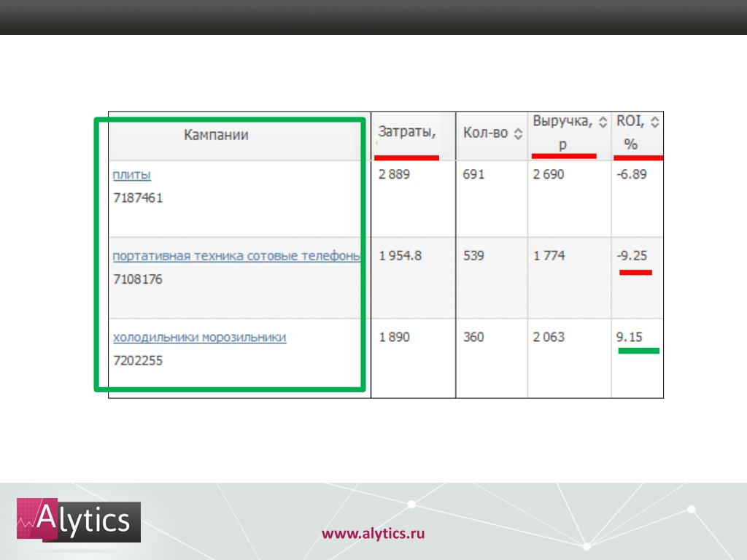Open the портативная техника сотовые телефоны link

(236, 256)
